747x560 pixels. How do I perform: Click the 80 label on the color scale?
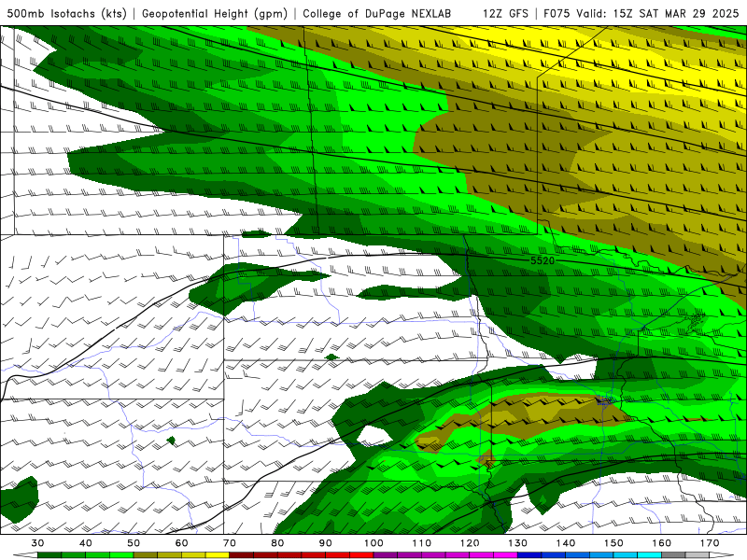[x=277, y=543]
